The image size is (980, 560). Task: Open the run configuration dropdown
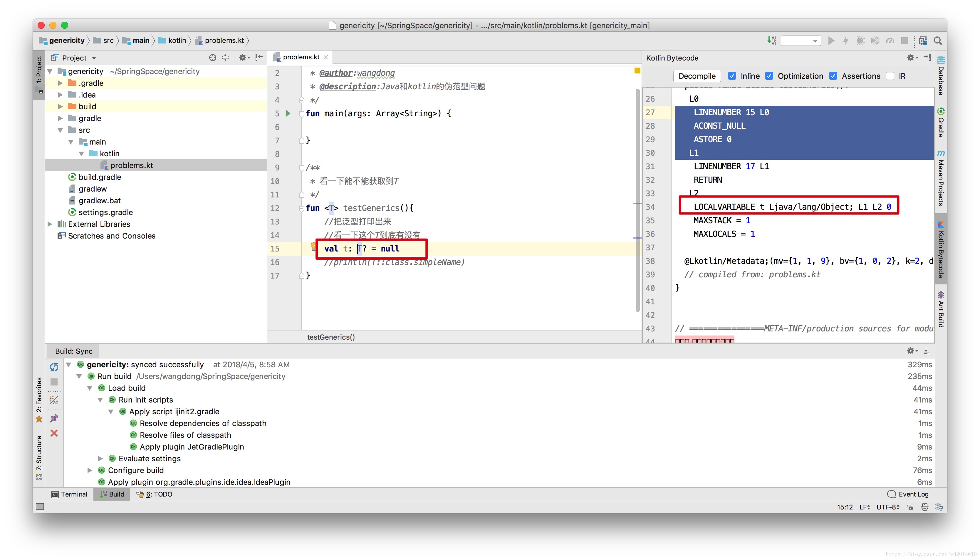(x=801, y=40)
